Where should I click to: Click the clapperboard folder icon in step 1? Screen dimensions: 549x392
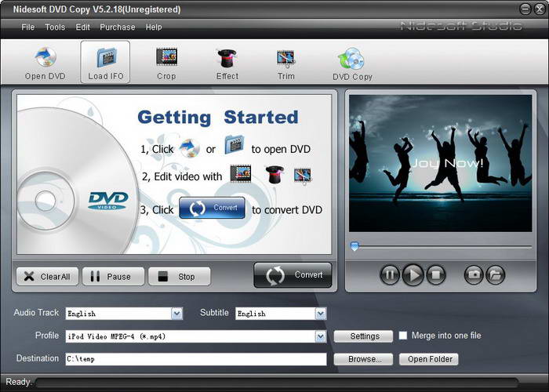pos(235,144)
